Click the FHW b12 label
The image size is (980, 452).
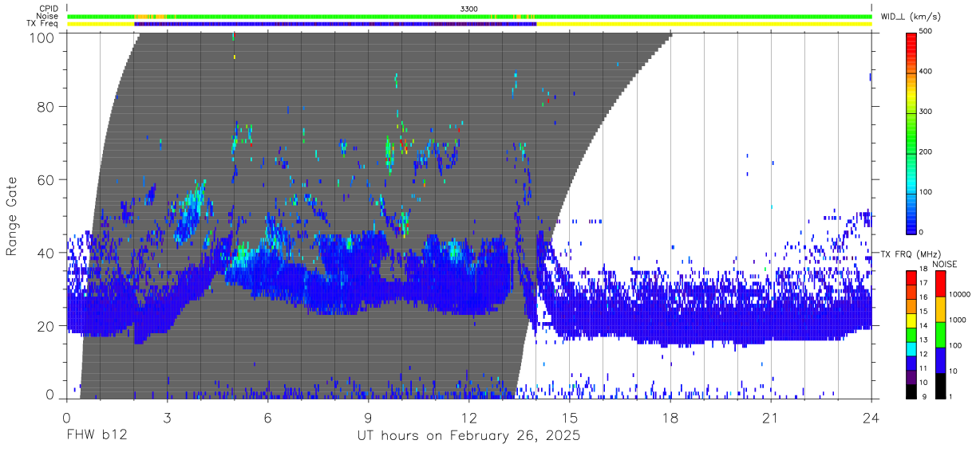tap(97, 436)
